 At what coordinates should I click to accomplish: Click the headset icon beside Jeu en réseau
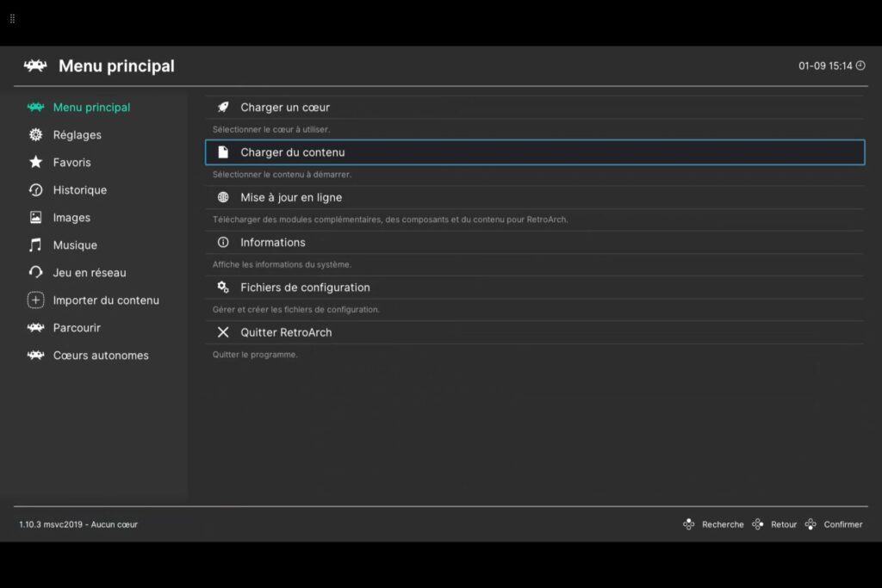[x=35, y=272]
